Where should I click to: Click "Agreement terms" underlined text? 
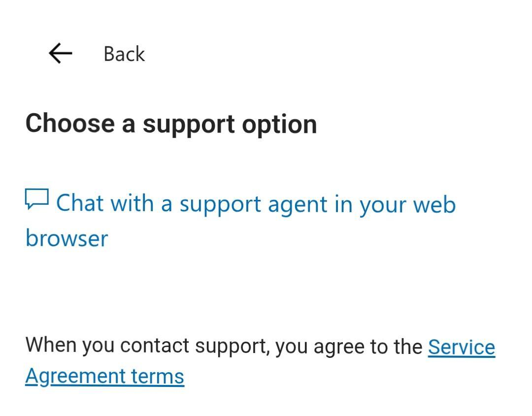pos(104,376)
